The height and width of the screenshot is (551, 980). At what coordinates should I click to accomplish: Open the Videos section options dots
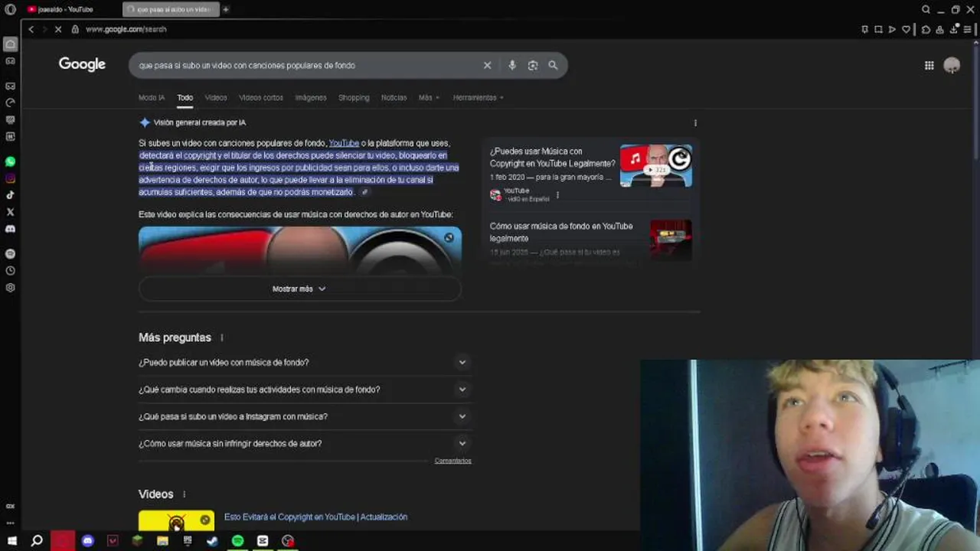[x=184, y=494]
